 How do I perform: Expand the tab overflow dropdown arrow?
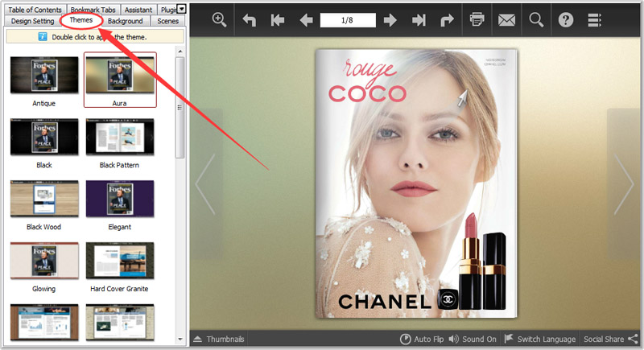[182, 9]
